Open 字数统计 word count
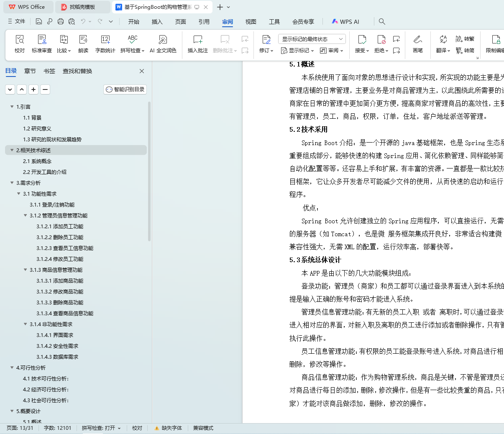 [x=105, y=44]
